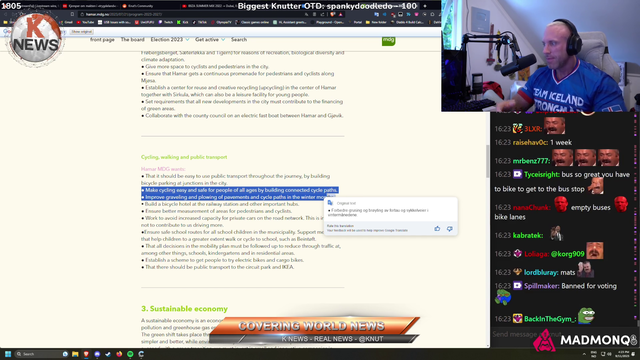
Task: Open the Windows Start menu
Action: (8, 354)
